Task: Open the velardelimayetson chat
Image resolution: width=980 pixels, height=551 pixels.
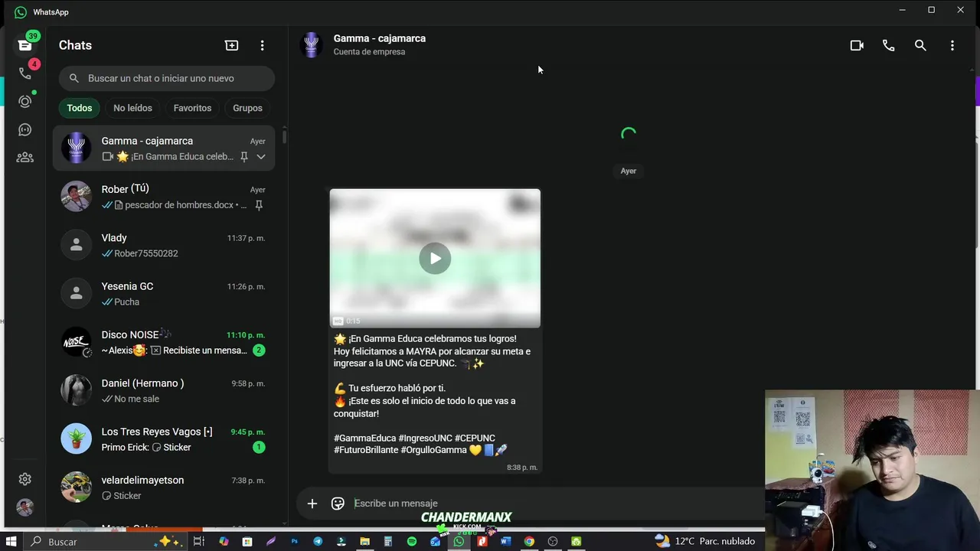Action: click(x=164, y=487)
